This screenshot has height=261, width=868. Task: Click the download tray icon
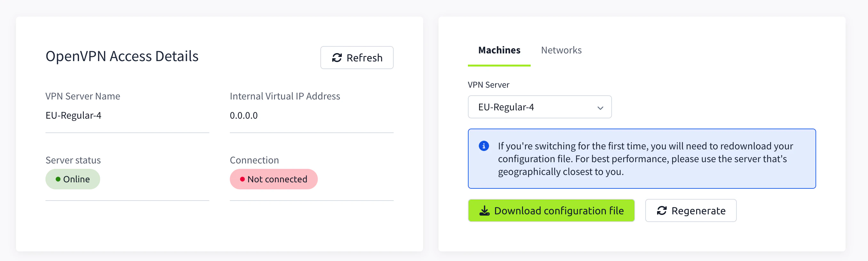tap(484, 211)
